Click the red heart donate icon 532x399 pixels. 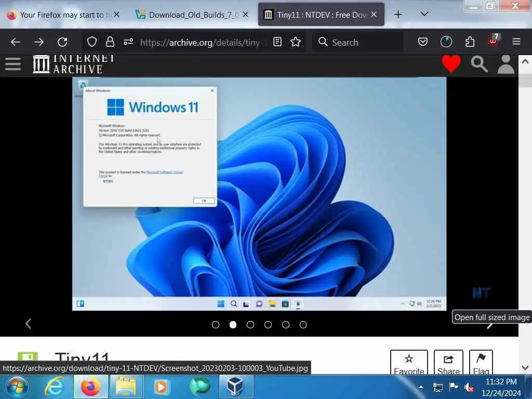point(451,63)
